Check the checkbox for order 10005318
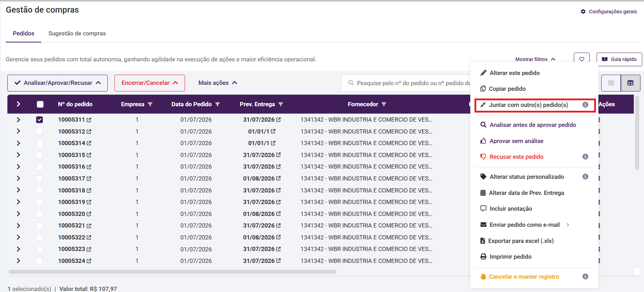Screen dimensions: 644x292 click(39, 190)
